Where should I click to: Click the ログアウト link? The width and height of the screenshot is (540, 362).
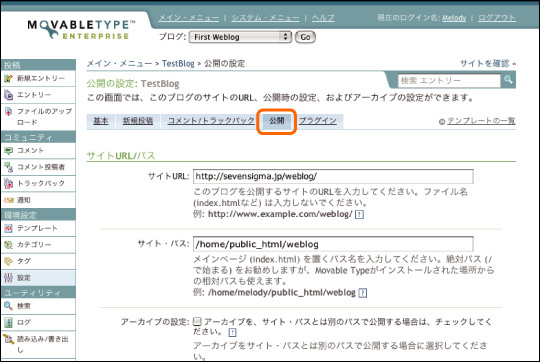[497, 18]
